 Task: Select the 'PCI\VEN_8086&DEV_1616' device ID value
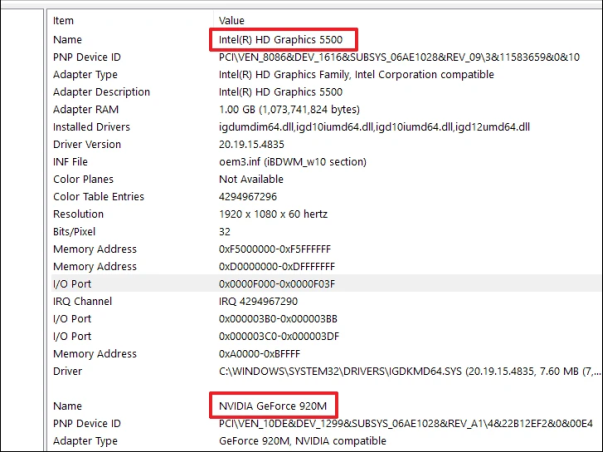coord(399,57)
